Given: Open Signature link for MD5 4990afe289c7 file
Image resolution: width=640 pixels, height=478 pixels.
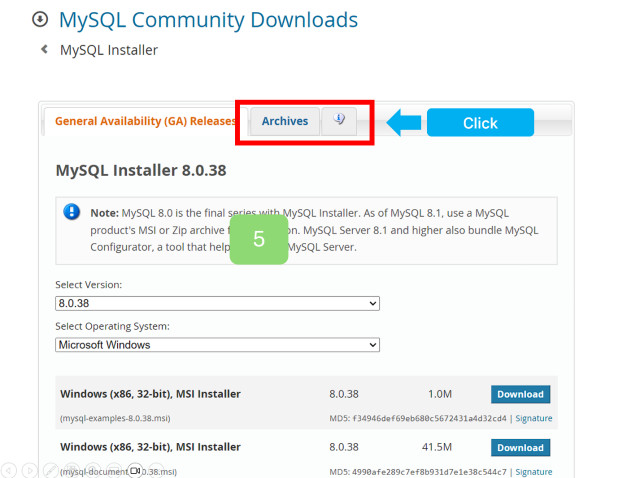Looking at the screenshot, I should pyautogui.click(x=533, y=472).
